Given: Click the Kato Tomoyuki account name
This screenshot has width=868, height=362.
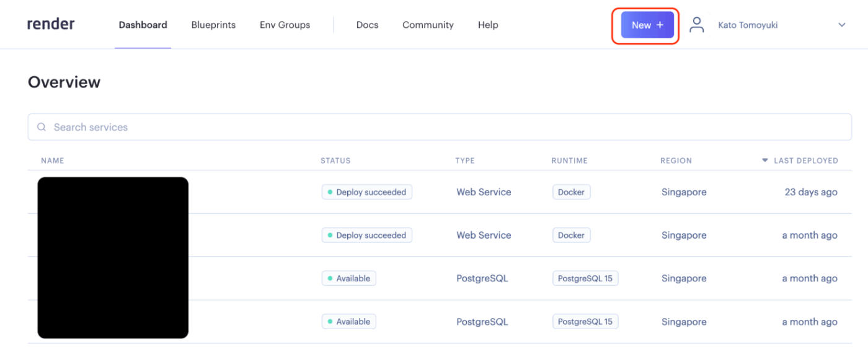Looking at the screenshot, I should pos(748,25).
